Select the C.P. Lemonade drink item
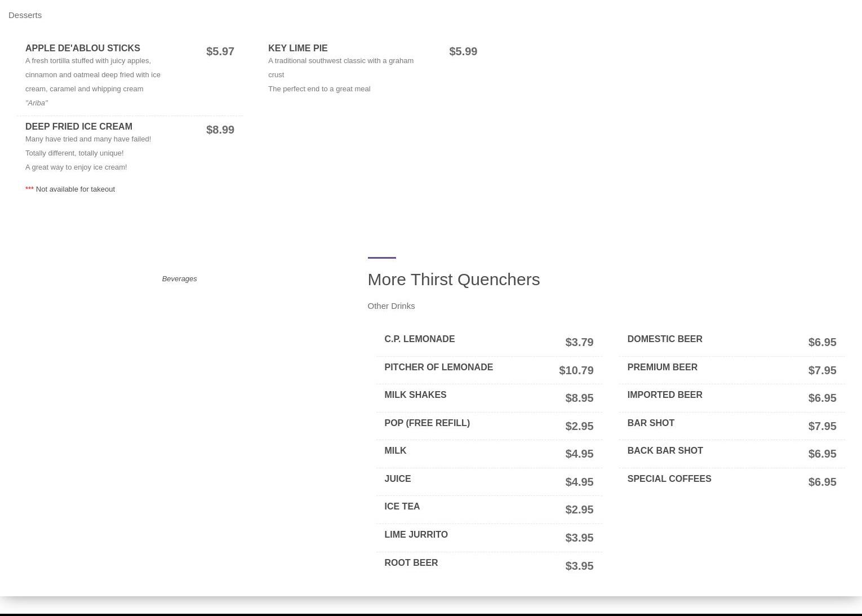862x616 pixels. coord(419,339)
